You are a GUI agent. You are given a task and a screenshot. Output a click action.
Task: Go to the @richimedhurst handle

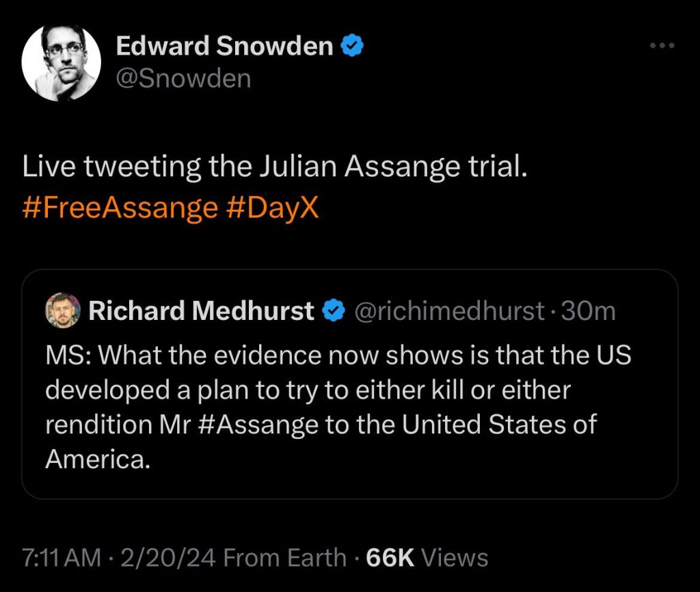(x=448, y=311)
